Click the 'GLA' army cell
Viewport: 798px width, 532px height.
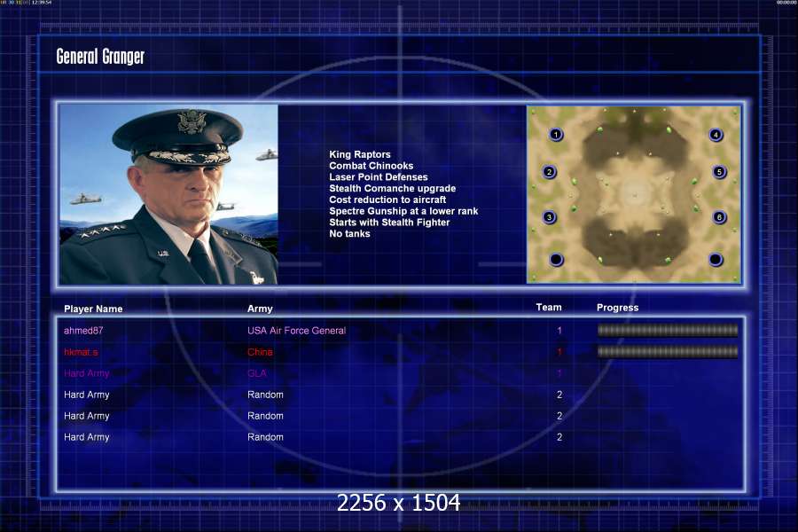[x=257, y=373]
